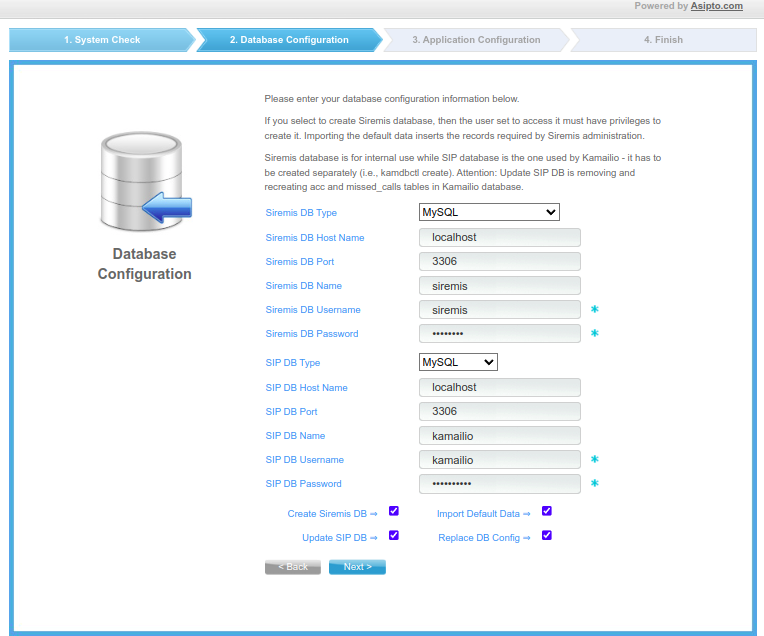Open the Siremis DB Type dropdown
Screen dimensions: 764x636
[489, 212]
